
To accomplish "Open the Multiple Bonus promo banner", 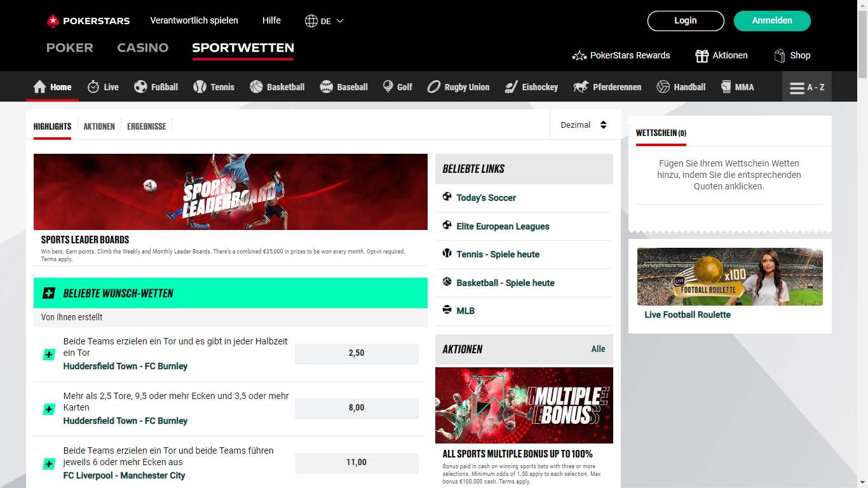I will [524, 405].
